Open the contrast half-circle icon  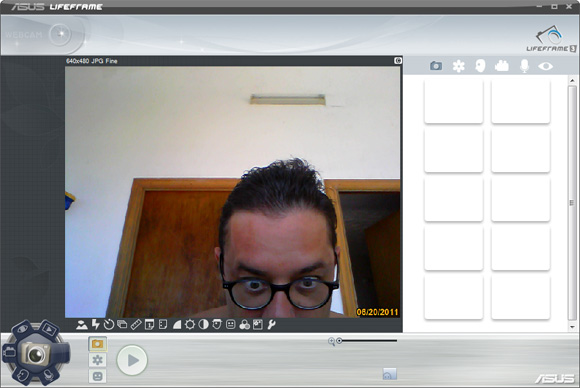(x=203, y=325)
